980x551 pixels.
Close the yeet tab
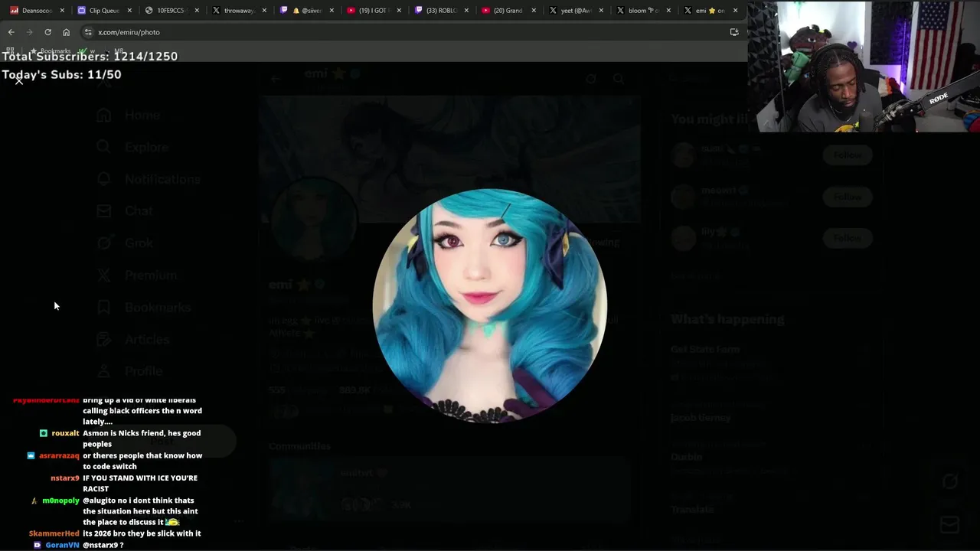601,11
